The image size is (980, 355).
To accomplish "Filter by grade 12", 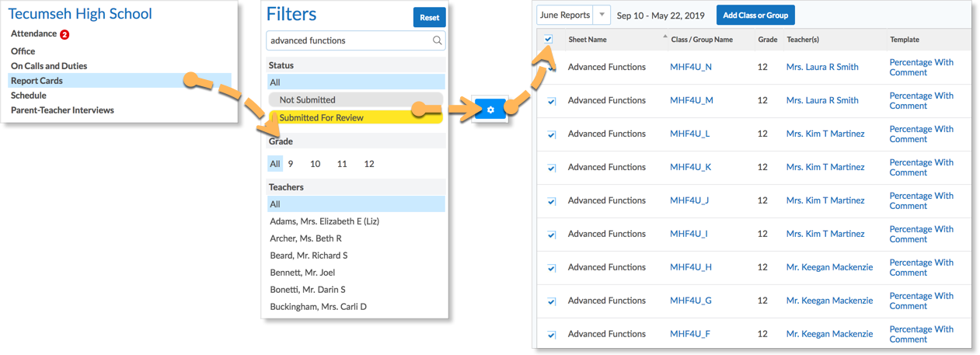I will point(369,164).
